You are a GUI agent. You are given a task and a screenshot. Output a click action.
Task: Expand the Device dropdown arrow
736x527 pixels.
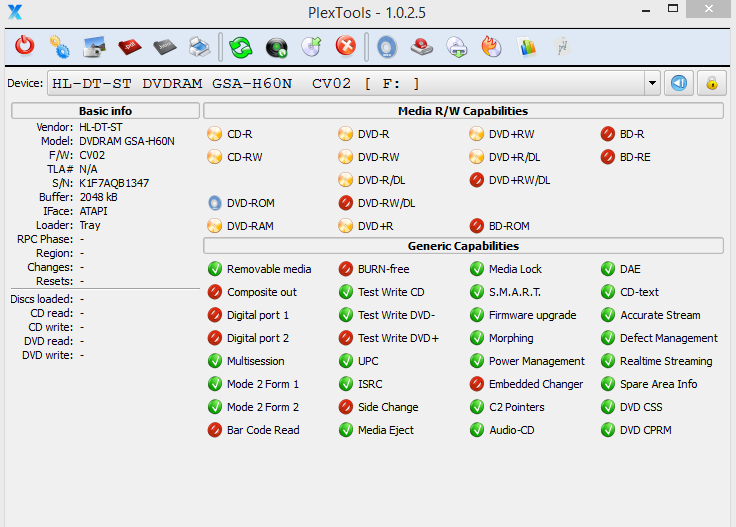(x=652, y=83)
